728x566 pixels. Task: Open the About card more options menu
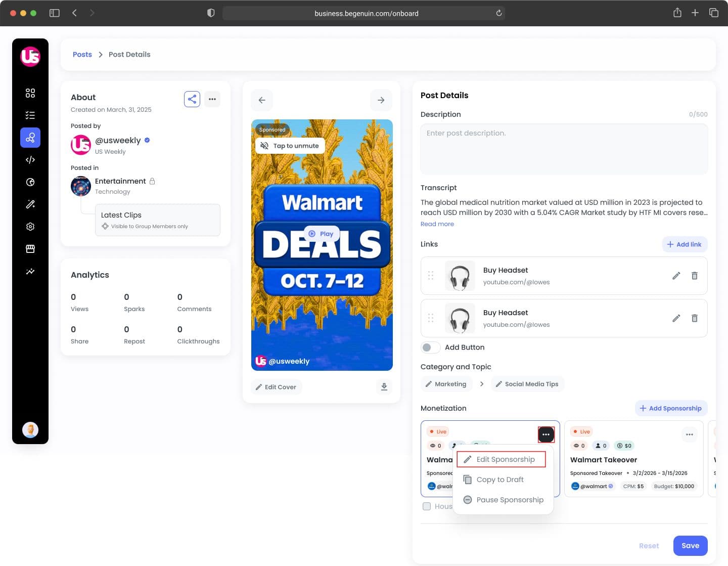(x=212, y=99)
